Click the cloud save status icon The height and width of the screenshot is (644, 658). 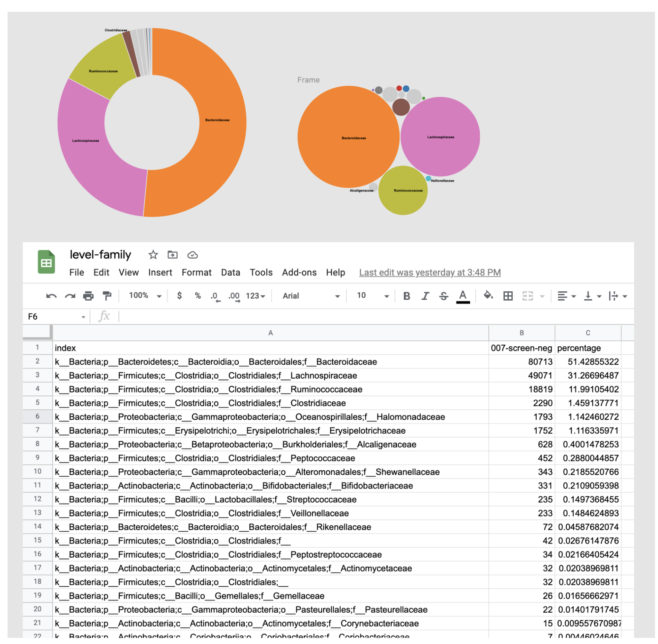coord(193,255)
